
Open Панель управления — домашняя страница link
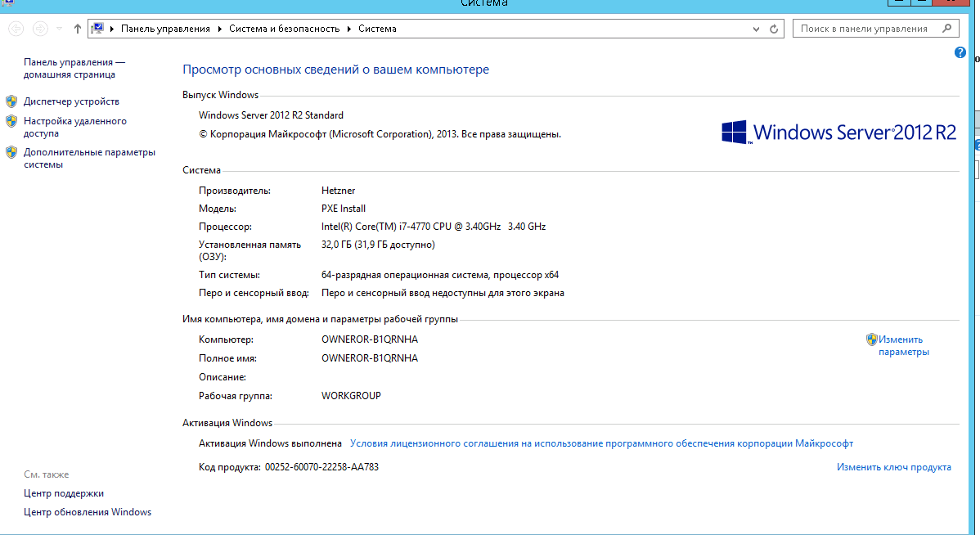[74, 68]
